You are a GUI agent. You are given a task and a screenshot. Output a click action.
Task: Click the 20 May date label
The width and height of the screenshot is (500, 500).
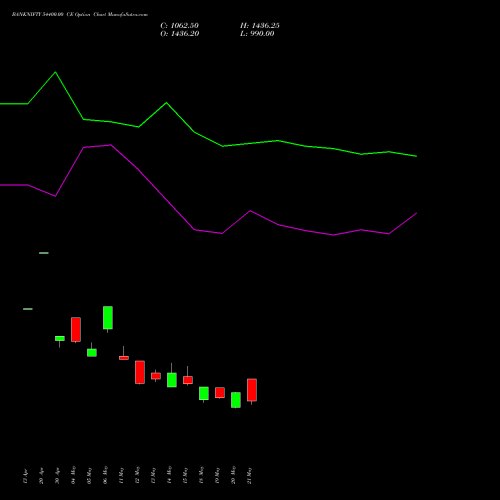coord(233,475)
